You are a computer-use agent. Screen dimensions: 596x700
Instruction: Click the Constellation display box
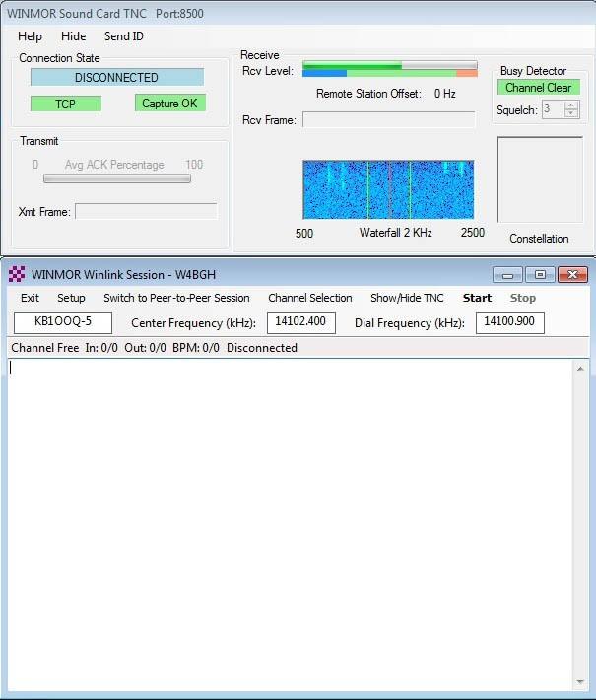[540, 179]
